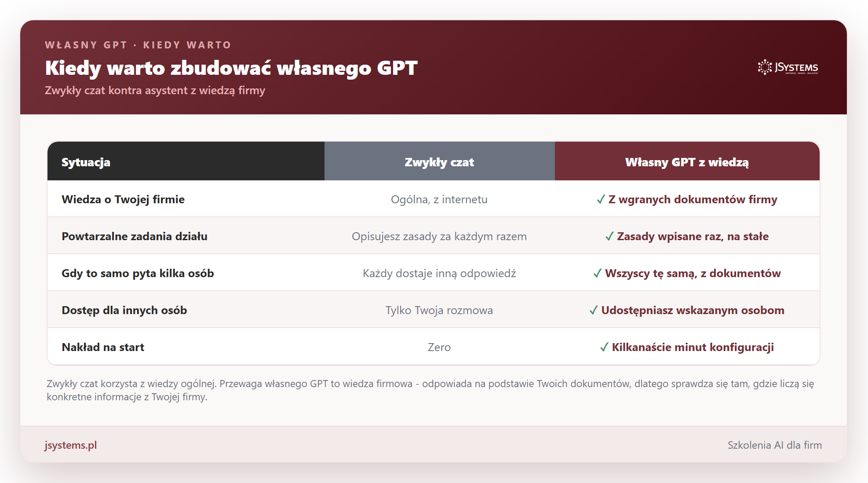Select the 'Sytuacja' column header

tap(186, 161)
